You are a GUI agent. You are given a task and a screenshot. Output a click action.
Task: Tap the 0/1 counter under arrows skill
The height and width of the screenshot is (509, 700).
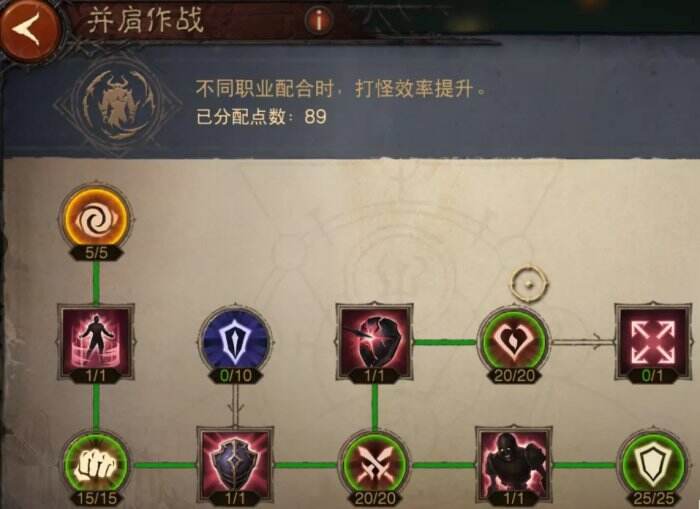652,376
